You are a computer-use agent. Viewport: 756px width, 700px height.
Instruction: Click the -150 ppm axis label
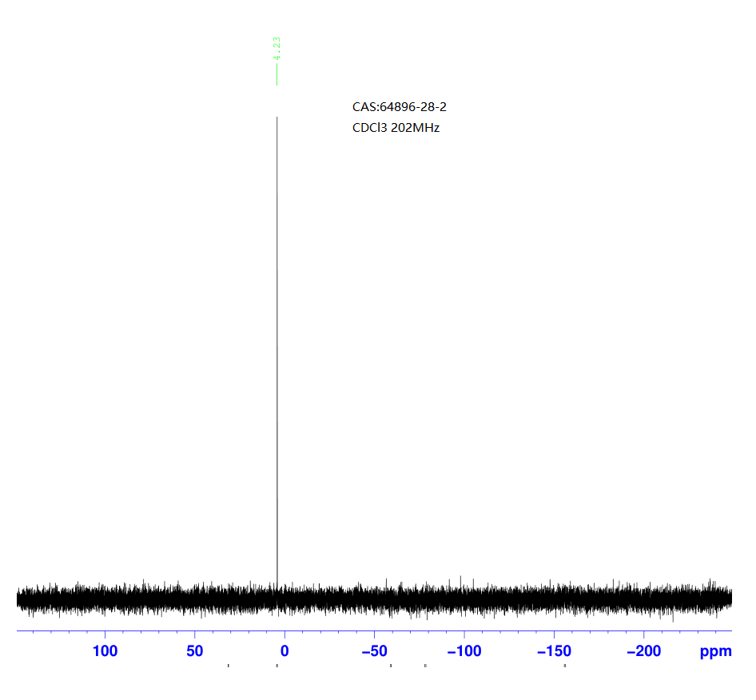click(x=554, y=651)
